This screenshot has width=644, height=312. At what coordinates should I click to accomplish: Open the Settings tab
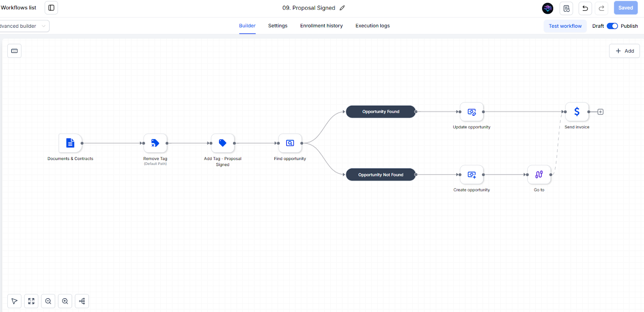pos(278,26)
